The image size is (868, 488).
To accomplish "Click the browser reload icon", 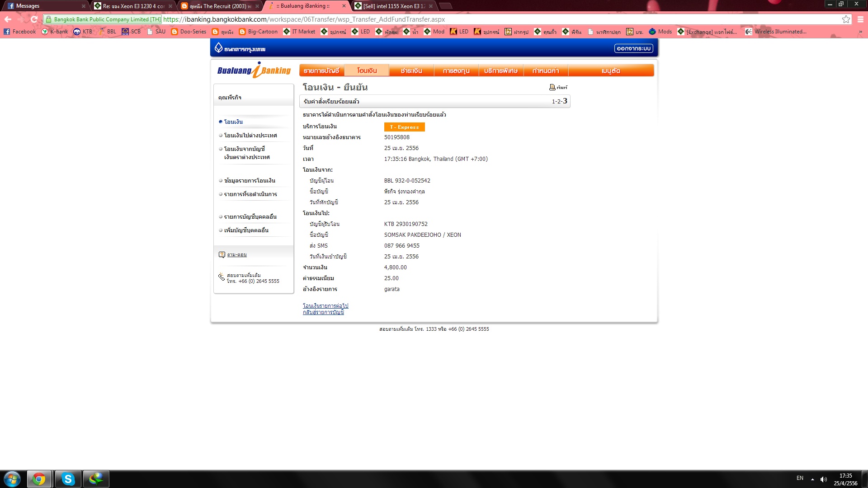I will 34,19.
